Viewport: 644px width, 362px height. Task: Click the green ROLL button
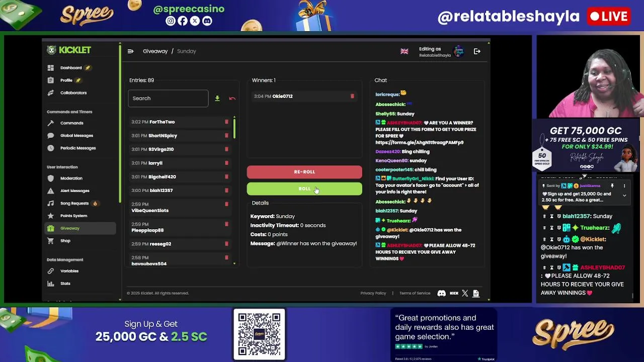point(304,189)
